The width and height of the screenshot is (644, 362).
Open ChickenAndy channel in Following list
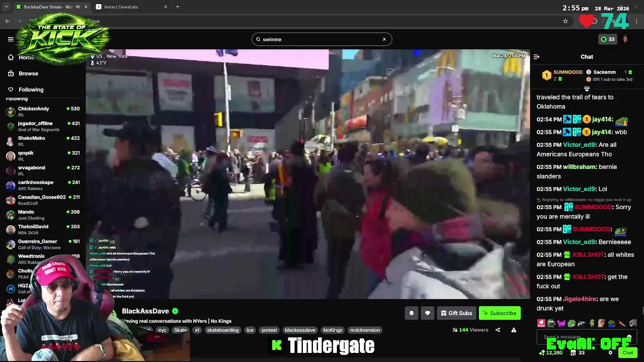click(x=43, y=112)
